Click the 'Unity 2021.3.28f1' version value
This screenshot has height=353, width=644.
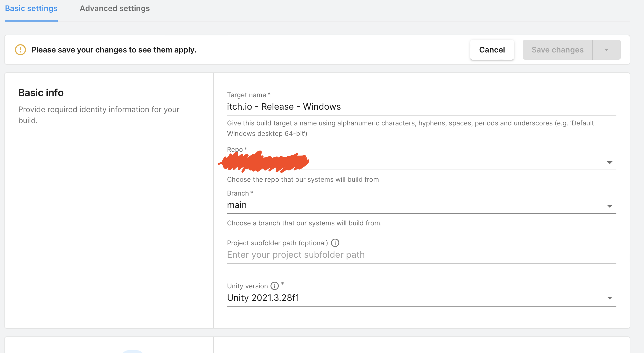click(263, 298)
